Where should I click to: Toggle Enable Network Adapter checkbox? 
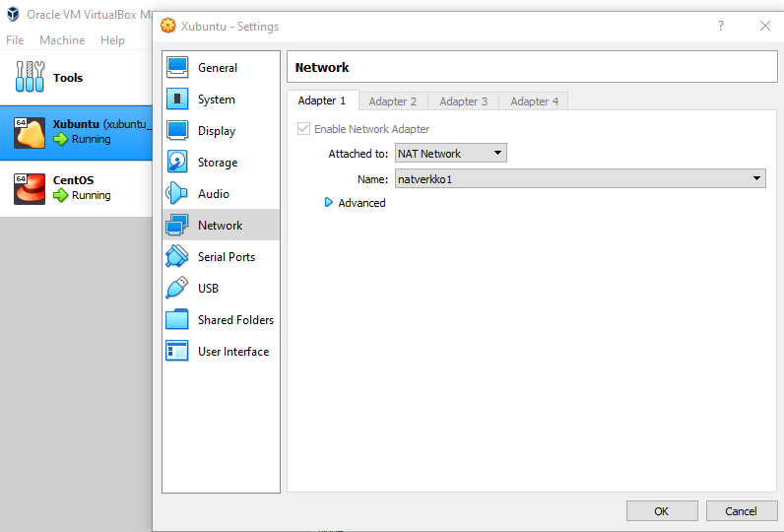pos(304,129)
